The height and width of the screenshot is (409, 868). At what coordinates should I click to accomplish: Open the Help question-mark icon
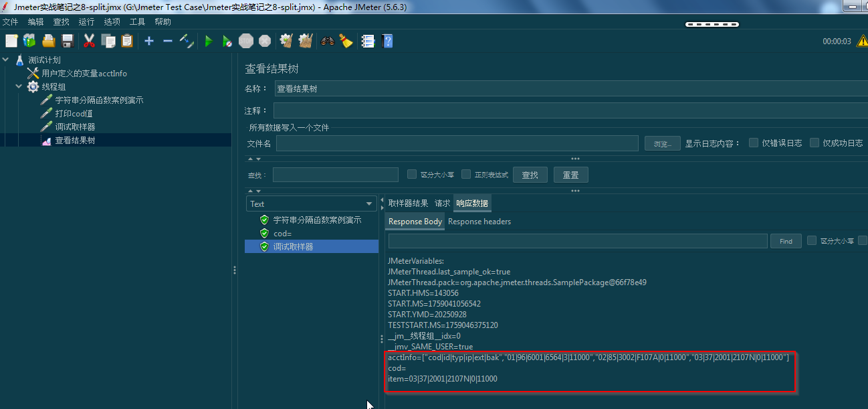coord(387,41)
